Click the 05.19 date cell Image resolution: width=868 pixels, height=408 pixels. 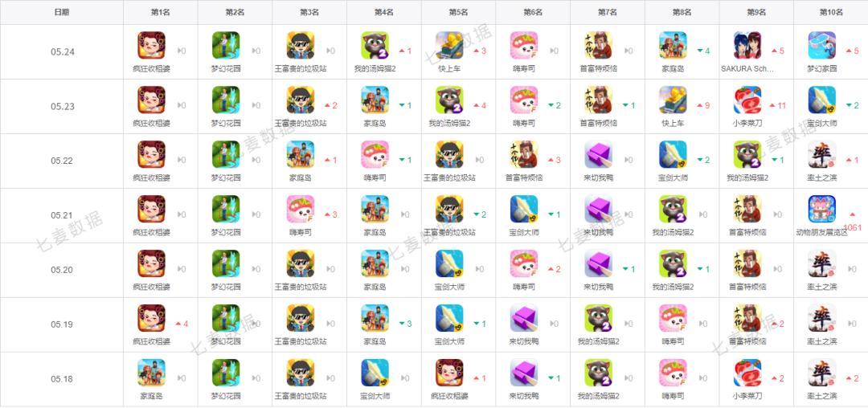pos(62,324)
